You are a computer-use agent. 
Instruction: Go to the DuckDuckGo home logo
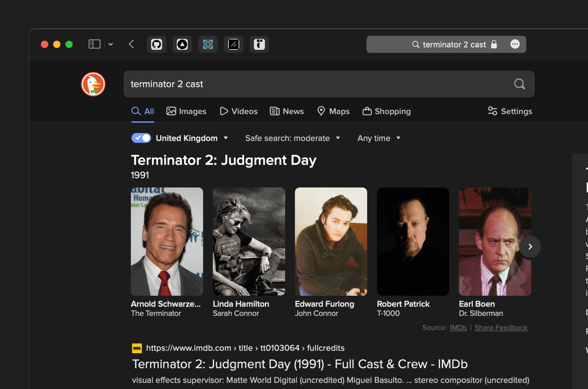pyautogui.click(x=93, y=84)
